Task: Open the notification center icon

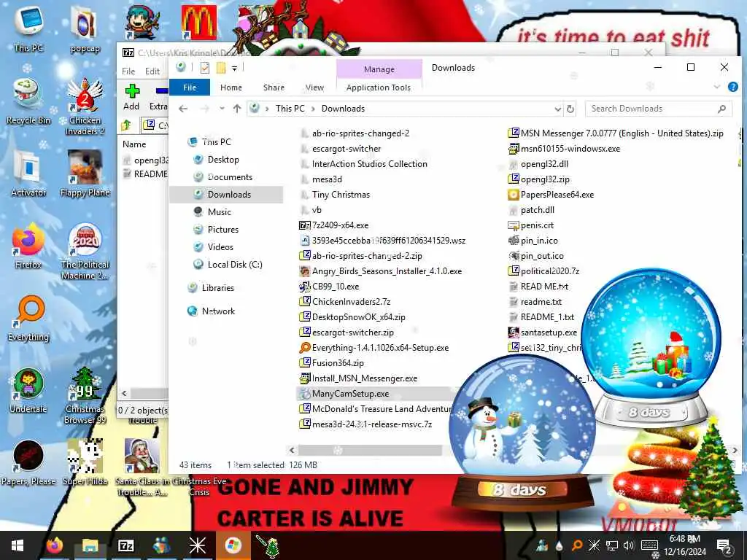Action: (724, 545)
